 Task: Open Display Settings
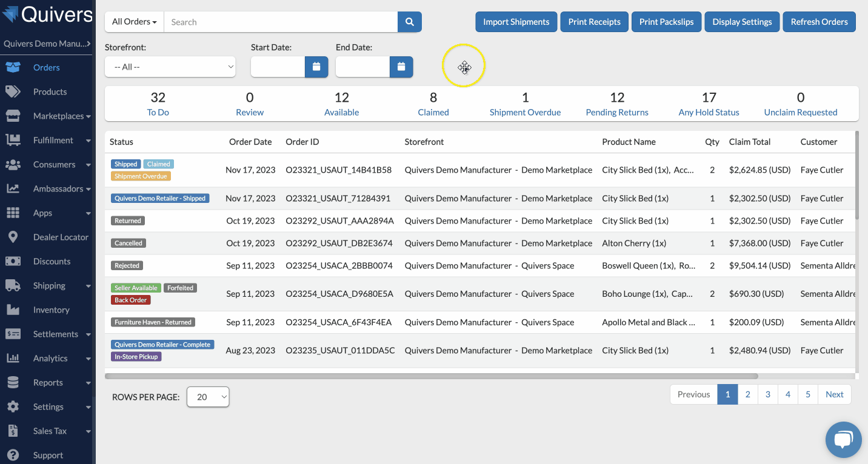743,22
